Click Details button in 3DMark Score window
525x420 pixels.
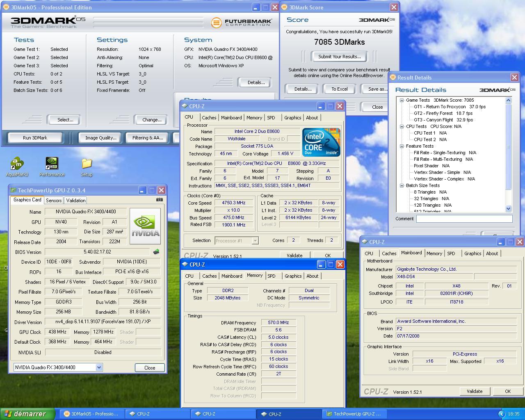(x=303, y=89)
